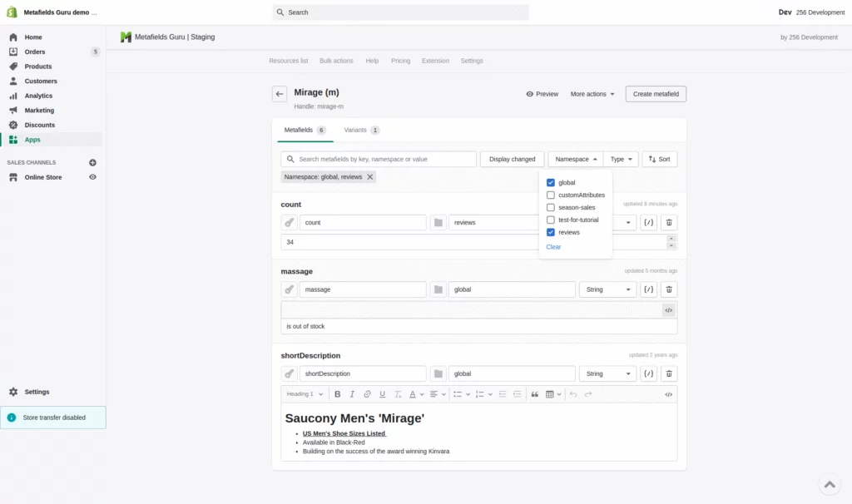Redo edit in editor

588,394
